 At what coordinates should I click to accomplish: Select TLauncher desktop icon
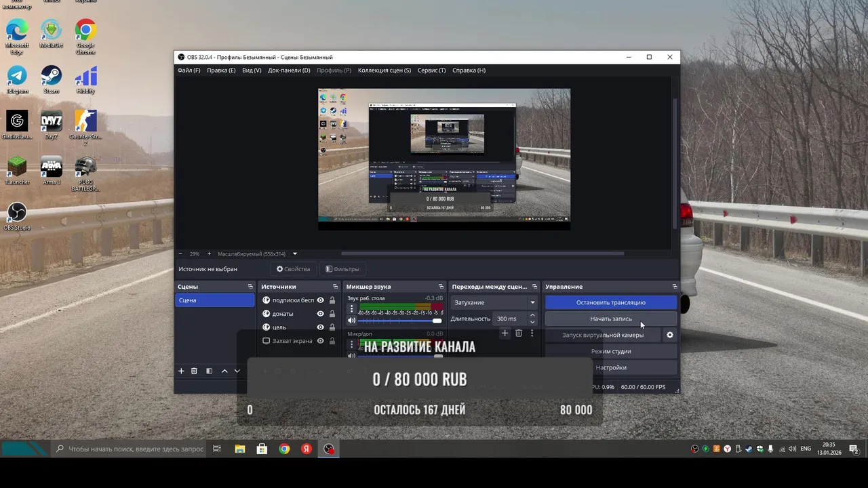click(x=17, y=170)
